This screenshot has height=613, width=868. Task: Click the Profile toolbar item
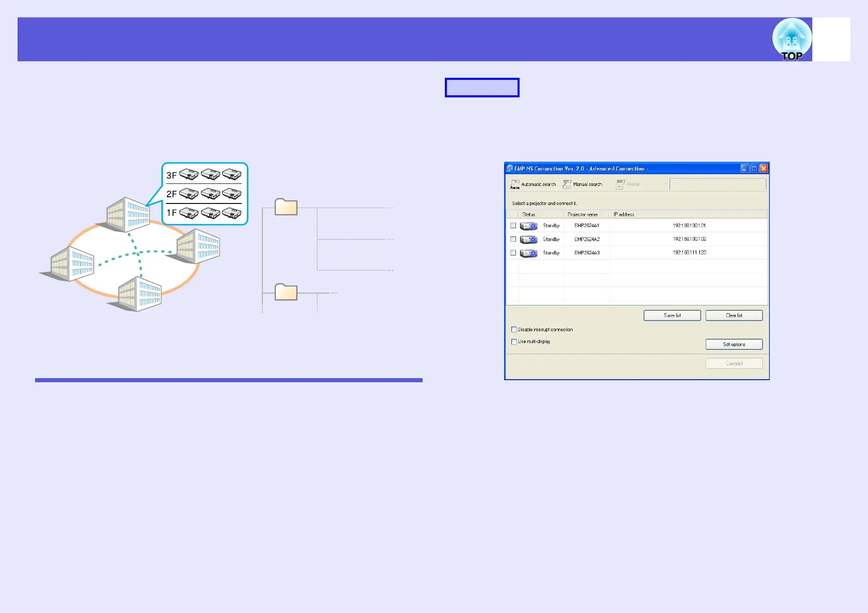point(627,184)
